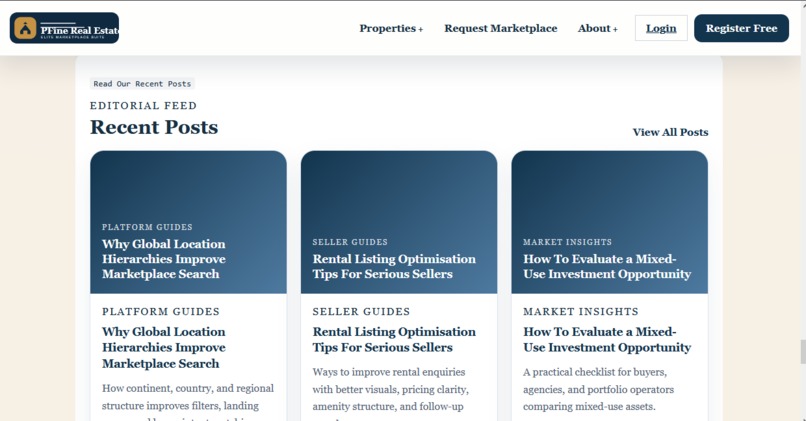The image size is (806, 421).
Task: Select the PLATFORM GUIDES category label below the image
Action: [161, 312]
